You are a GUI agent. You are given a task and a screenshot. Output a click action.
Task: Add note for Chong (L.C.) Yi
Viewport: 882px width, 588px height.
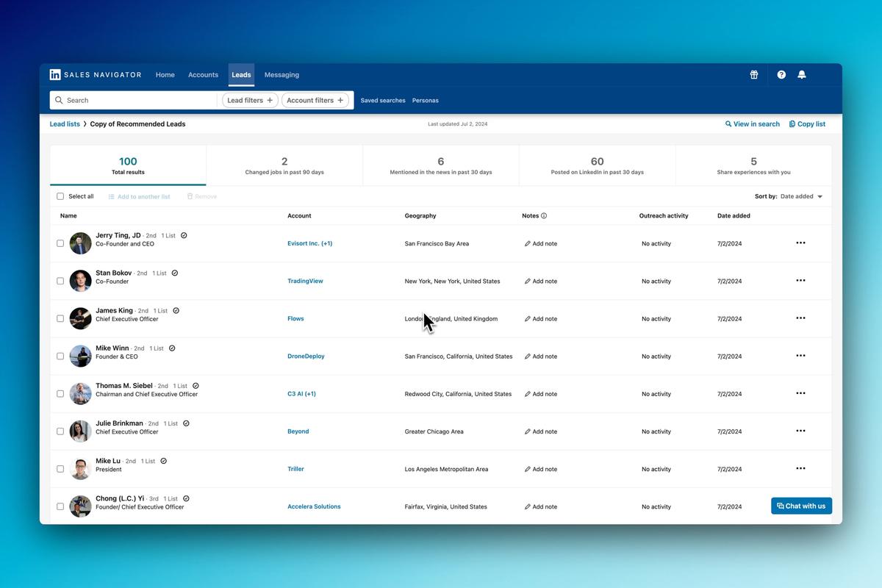pyautogui.click(x=541, y=506)
